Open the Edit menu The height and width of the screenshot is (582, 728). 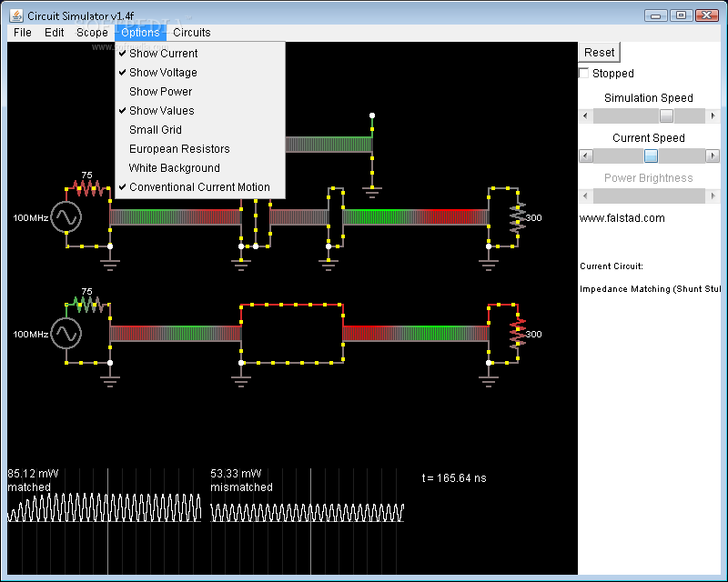pos(54,33)
